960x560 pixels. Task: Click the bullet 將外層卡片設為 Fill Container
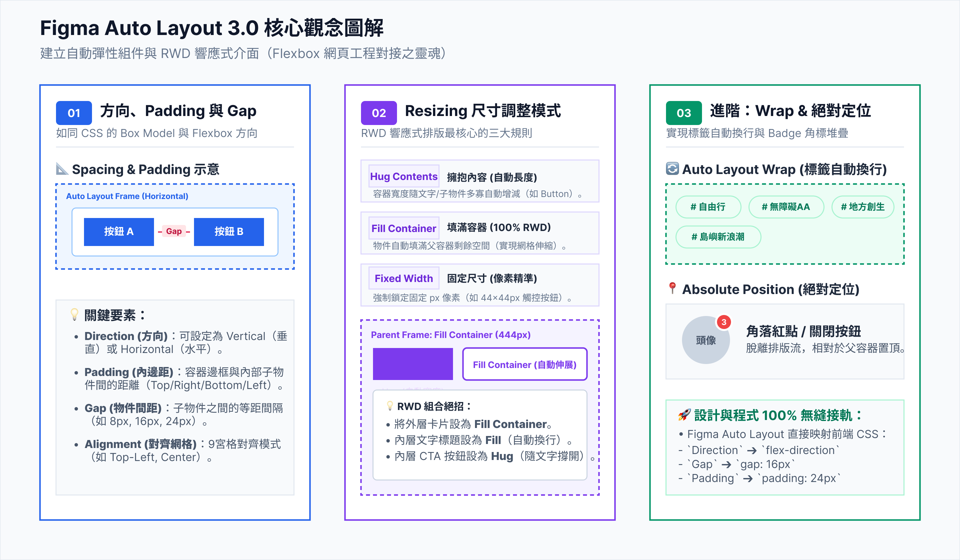[x=469, y=424]
